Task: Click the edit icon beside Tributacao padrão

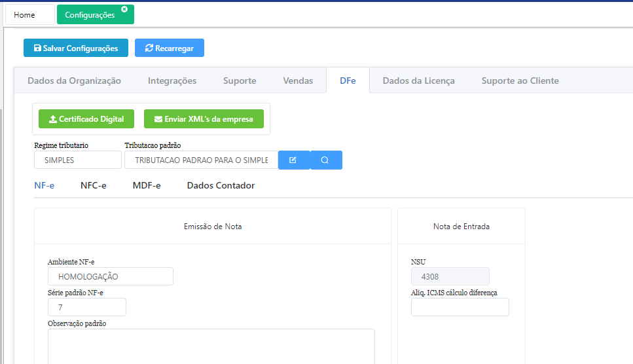Action: click(293, 160)
